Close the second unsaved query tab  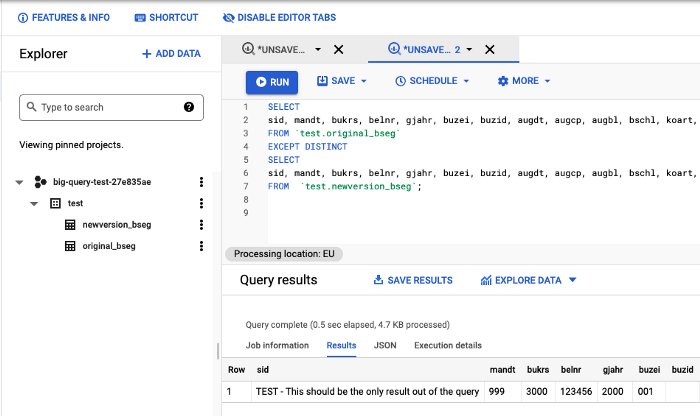coord(489,49)
